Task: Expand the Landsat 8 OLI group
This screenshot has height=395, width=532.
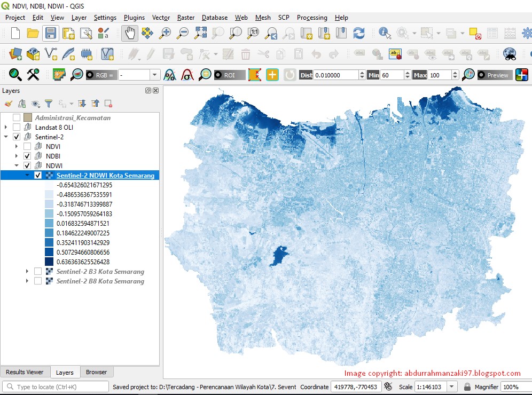Action: 5,127
